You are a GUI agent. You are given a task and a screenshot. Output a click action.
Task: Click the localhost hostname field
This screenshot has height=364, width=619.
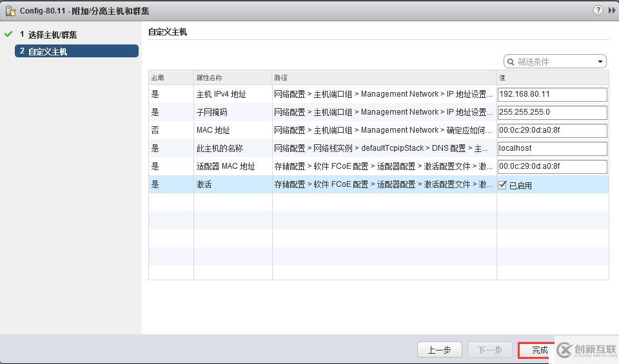(553, 148)
